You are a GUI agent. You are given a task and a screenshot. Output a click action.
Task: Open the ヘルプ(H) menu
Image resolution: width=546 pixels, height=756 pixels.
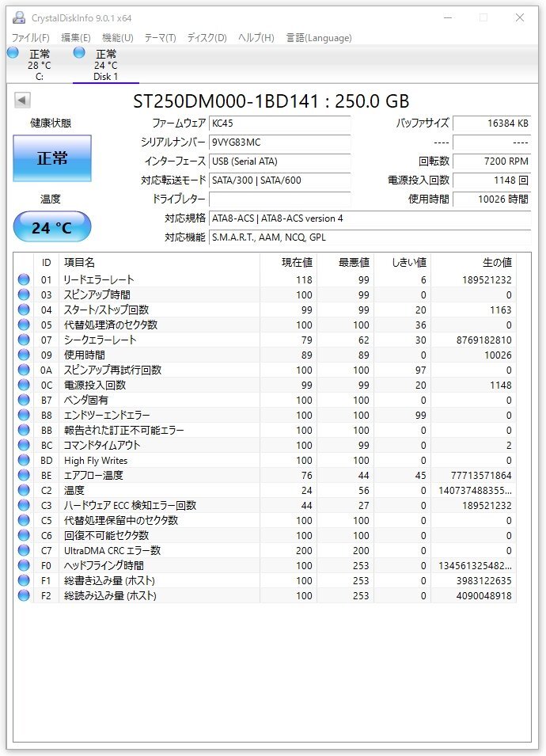(256, 38)
